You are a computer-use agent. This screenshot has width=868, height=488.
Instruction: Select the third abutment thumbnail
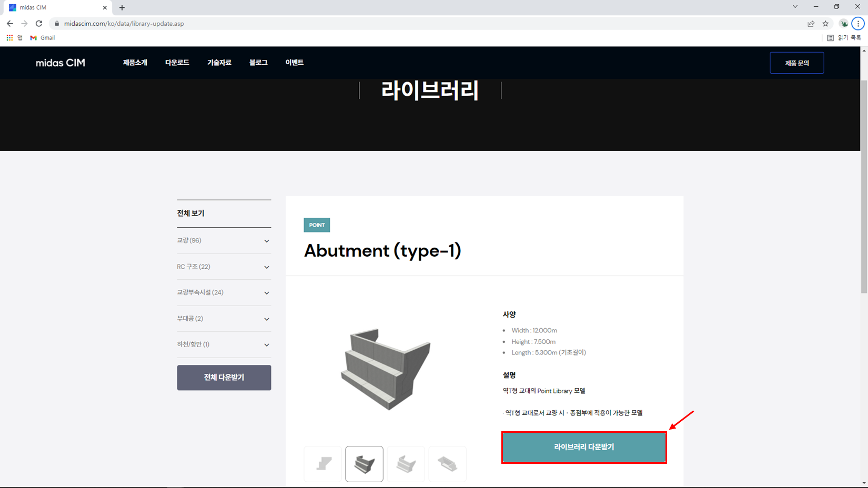tap(406, 464)
